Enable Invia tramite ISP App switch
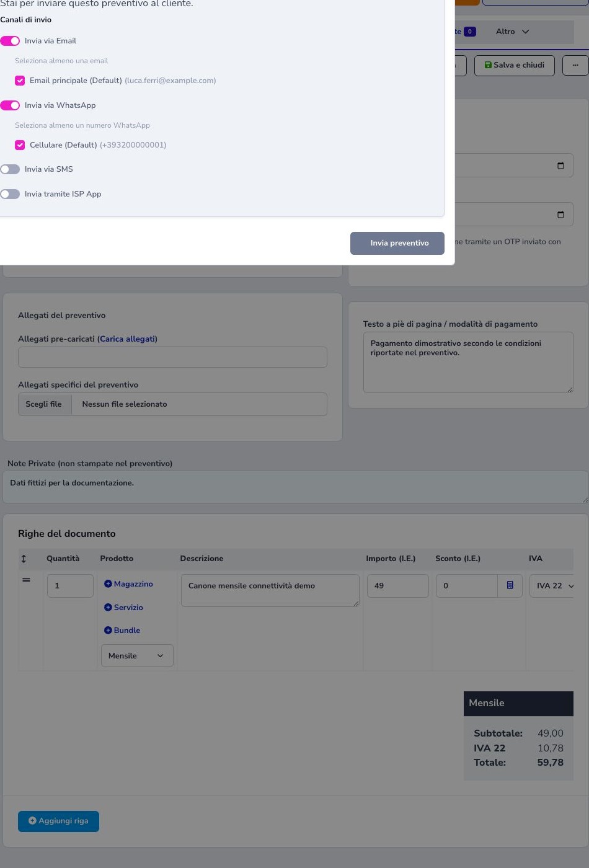 [x=10, y=194]
